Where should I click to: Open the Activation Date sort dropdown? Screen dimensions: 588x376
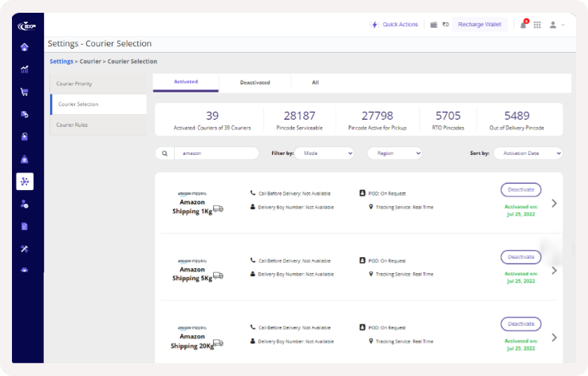pyautogui.click(x=528, y=153)
